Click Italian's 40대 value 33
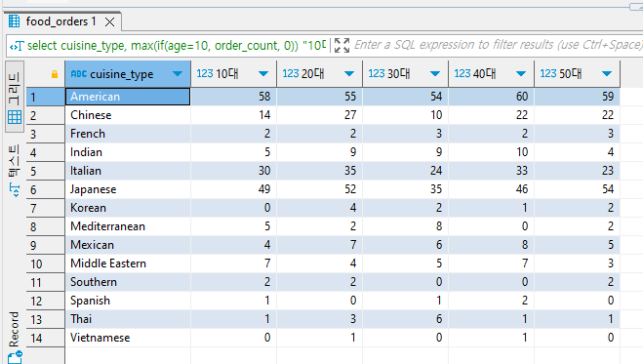The width and height of the screenshot is (643, 364). tap(491, 171)
